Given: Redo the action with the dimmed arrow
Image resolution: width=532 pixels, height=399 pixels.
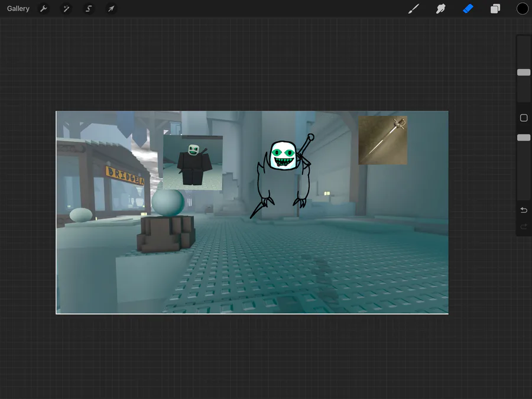Looking at the screenshot, I should 524,226.
